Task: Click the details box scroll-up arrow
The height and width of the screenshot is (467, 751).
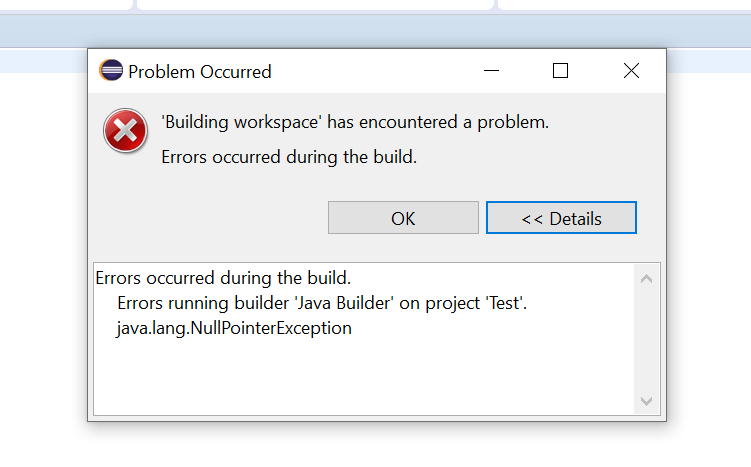Action: click(x=647, y=279)
